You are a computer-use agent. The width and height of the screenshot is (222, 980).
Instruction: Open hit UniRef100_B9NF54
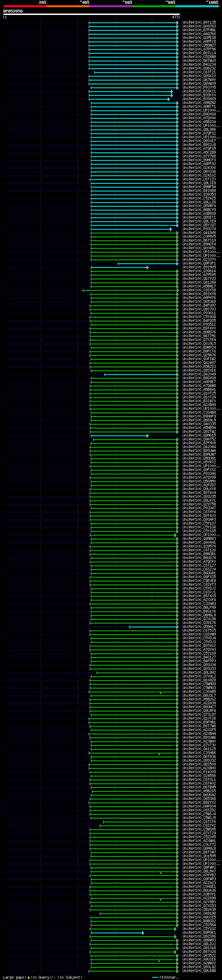[199, 187]
